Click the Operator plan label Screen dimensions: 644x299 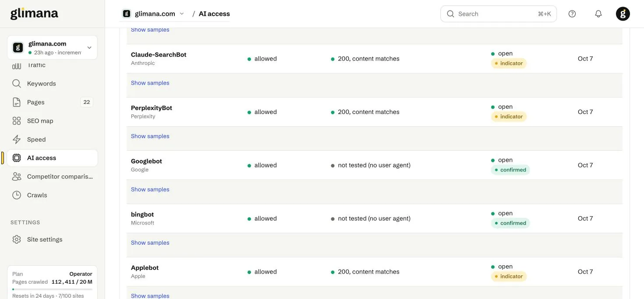click(81, 274)
